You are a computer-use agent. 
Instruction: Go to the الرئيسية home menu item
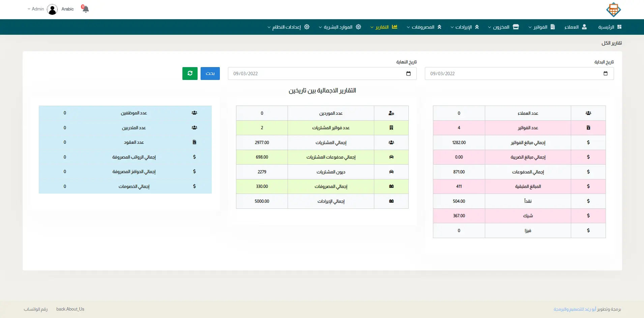click(x=610, y=27)
